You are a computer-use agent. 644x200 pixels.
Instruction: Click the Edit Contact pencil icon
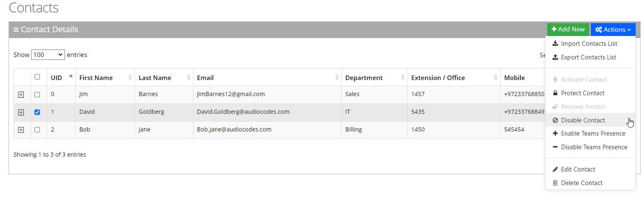(555, 169)
